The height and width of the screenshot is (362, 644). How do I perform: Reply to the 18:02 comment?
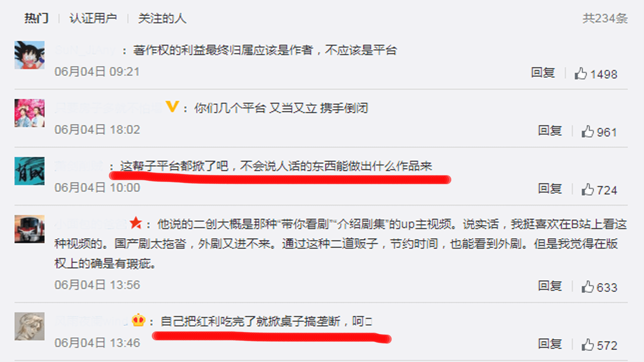pyautogui.click(x=550, y=131)
